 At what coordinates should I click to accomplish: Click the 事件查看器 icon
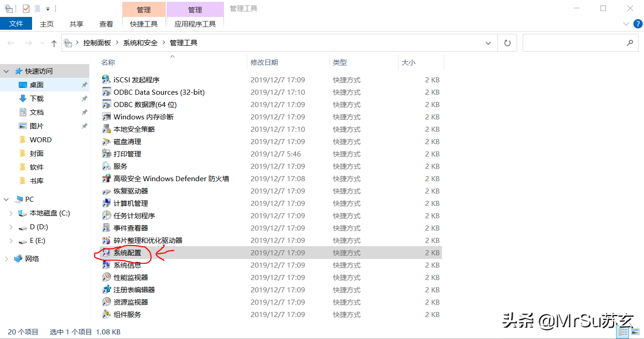(106, 228)
